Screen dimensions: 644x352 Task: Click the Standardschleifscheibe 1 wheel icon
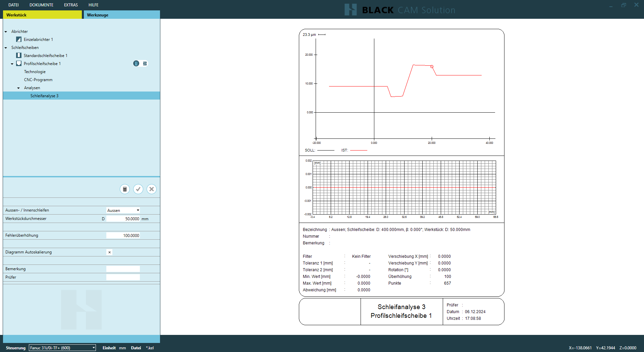pos(19,55)
